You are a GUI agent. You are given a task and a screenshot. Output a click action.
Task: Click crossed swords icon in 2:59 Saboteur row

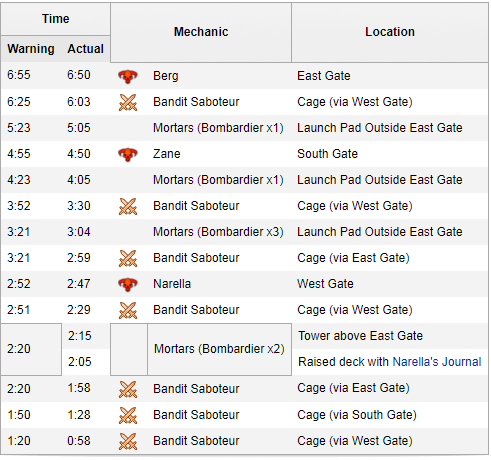128,258
